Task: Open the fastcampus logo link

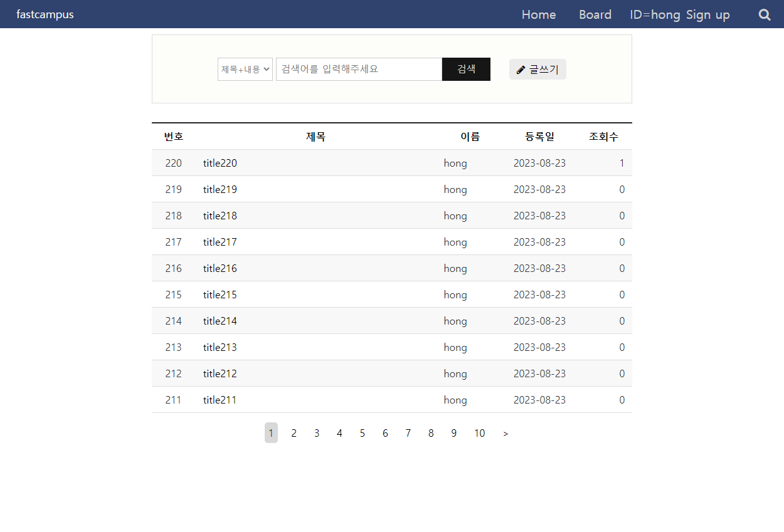Action: (x=45, y=14)
